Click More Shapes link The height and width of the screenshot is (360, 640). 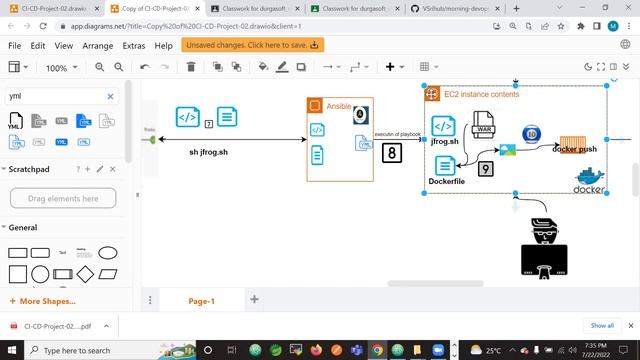tap(42, 301)
